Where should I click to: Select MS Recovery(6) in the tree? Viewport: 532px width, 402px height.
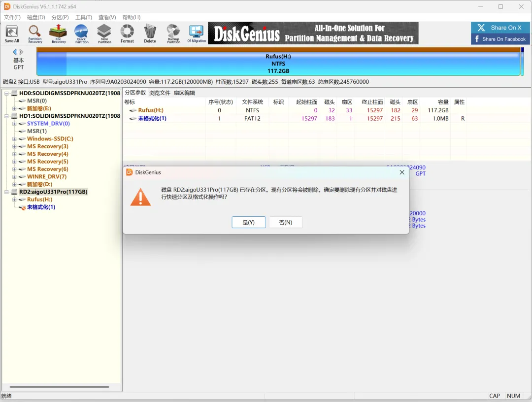47,169
